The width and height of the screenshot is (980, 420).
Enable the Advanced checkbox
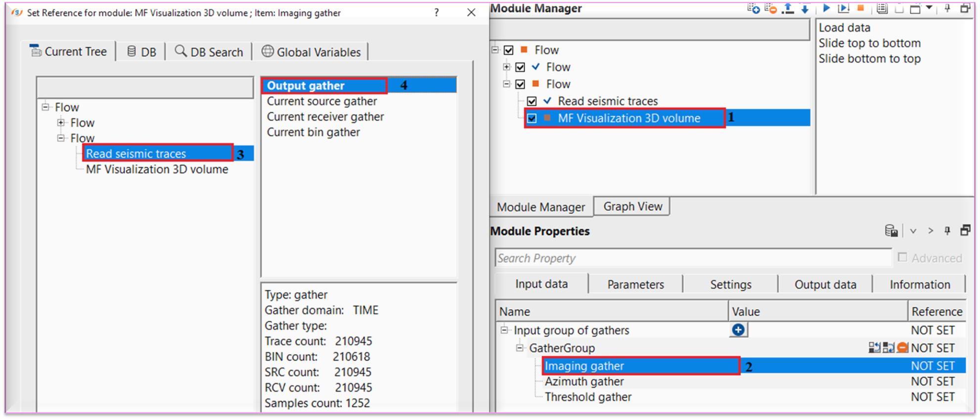click(x=902, y=257)
